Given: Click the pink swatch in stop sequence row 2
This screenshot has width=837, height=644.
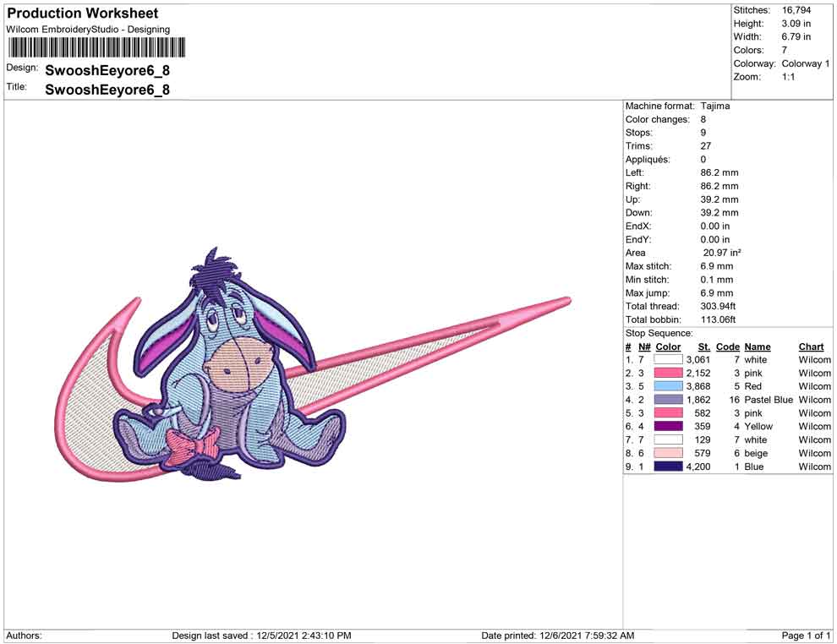Looking at the screenshot, I should click(668, 373).
